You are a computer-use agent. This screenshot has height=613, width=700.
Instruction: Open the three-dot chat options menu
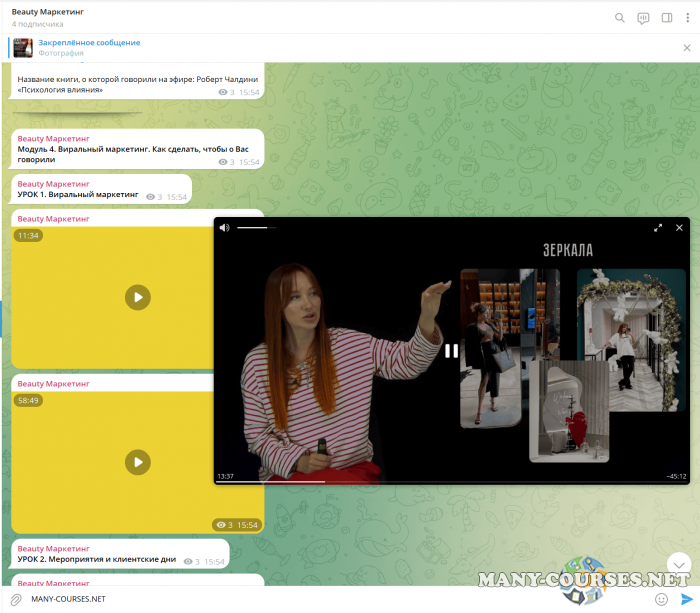click(x=687, y=17)
